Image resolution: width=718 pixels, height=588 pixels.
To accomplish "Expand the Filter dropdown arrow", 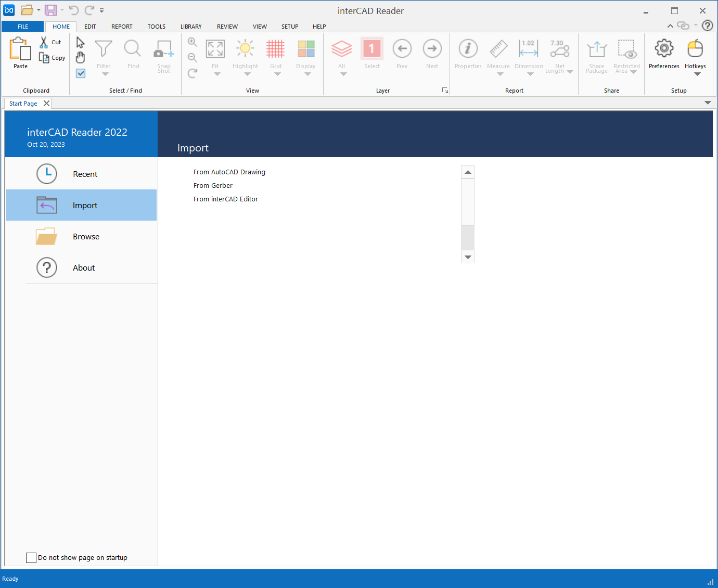I will 105,74.
